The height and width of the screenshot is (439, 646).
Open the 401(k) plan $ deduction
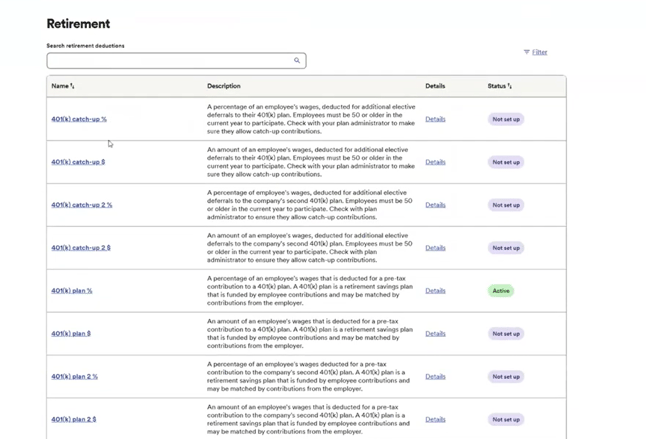(71, 334)
